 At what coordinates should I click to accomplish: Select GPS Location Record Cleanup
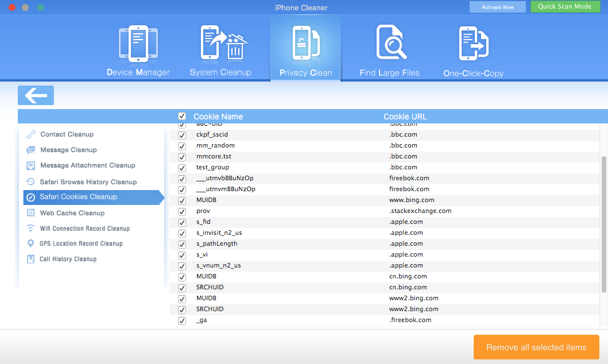click(81, 243)
